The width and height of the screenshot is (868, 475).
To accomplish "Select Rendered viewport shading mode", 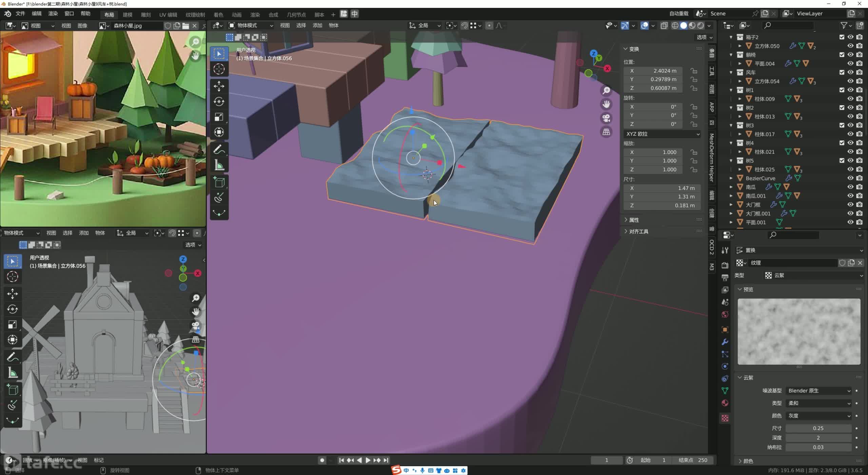I will pyautogui.click(x=701, y=25).
